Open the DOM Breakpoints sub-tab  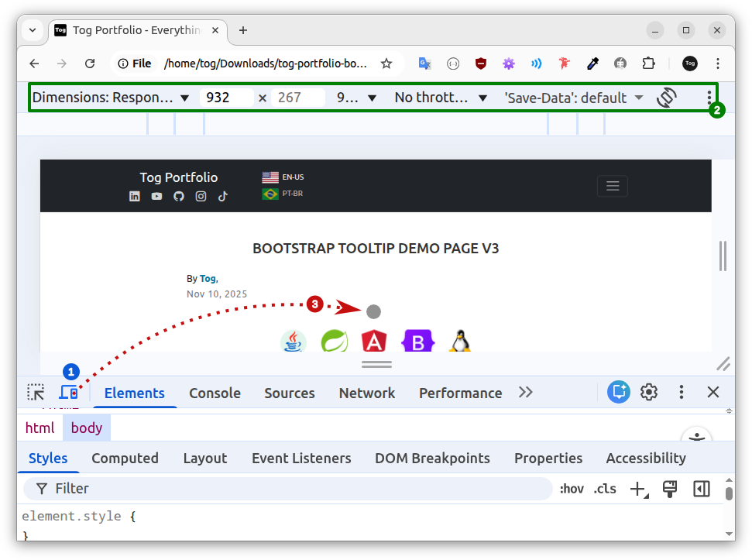click(x=432, y=459)
